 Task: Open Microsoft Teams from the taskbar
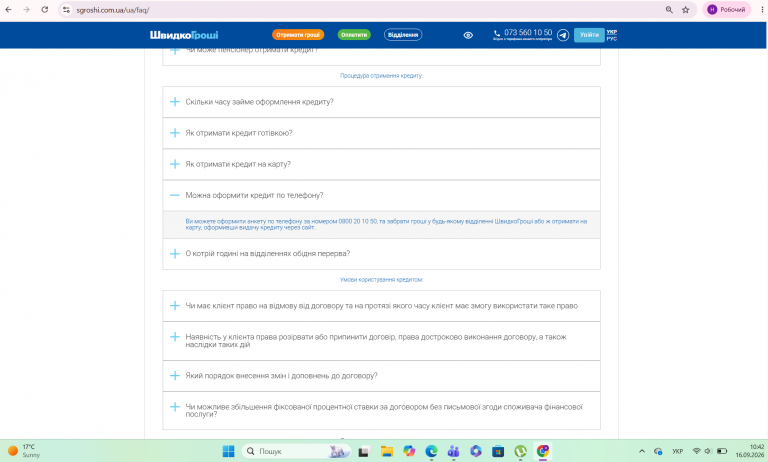(x=454, y=451)
